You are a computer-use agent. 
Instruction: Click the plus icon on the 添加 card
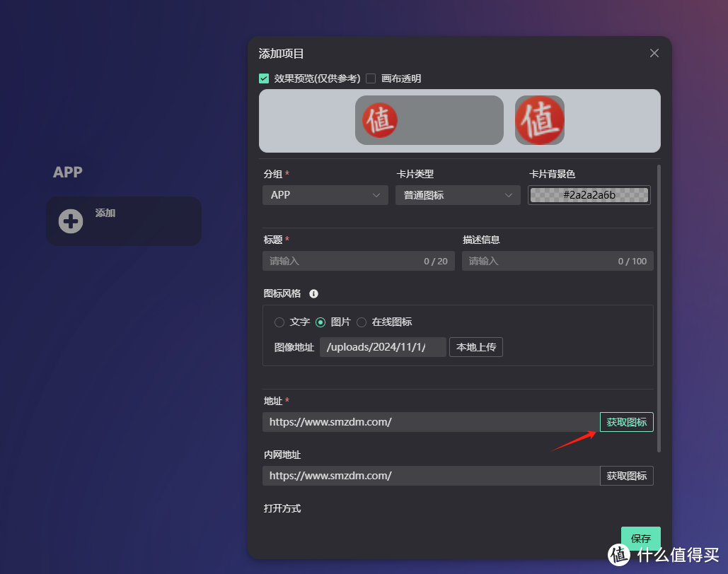[71, 221]
